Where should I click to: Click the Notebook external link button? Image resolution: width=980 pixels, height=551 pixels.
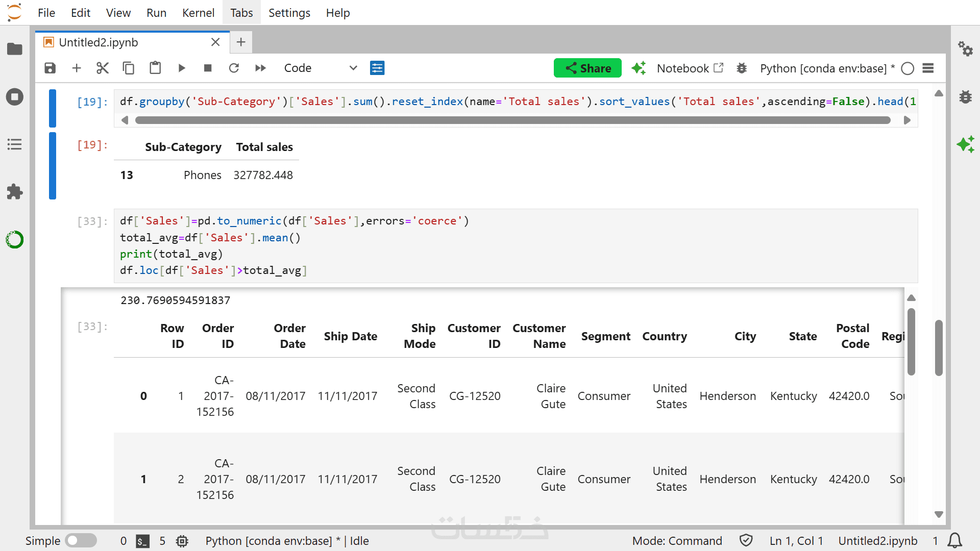click(690, 68)
